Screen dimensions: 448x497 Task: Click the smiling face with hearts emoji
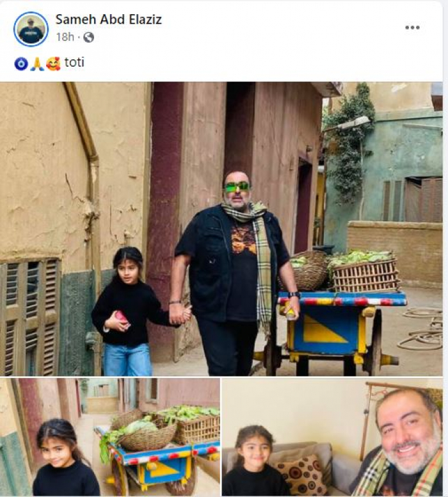coord(53,63)
